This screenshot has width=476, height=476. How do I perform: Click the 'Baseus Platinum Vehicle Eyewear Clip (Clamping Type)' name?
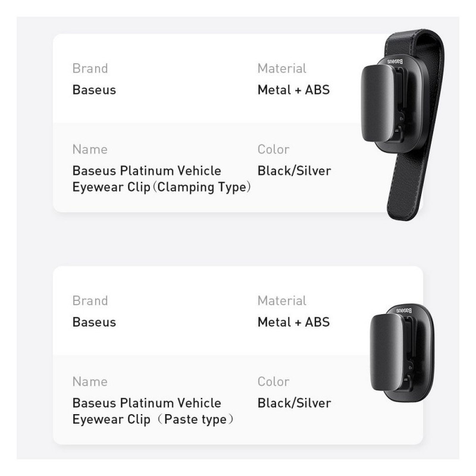[x=161, y=179]
